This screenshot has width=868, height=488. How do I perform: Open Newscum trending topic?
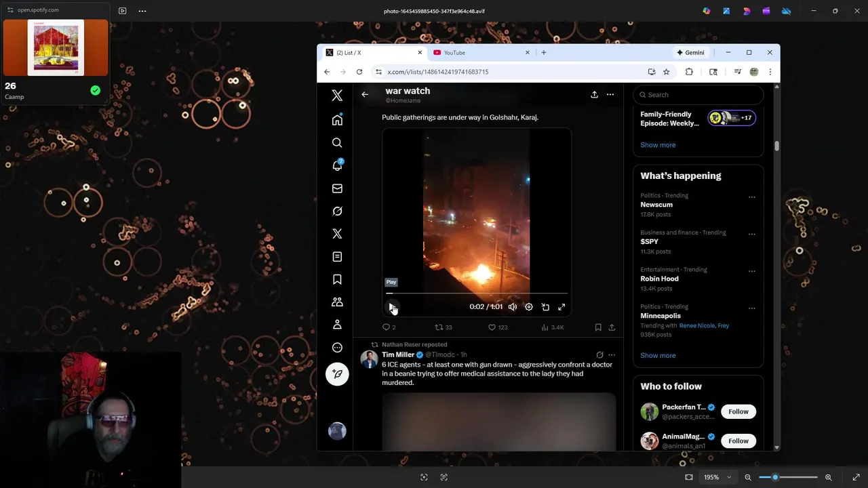tap(656, 205)
